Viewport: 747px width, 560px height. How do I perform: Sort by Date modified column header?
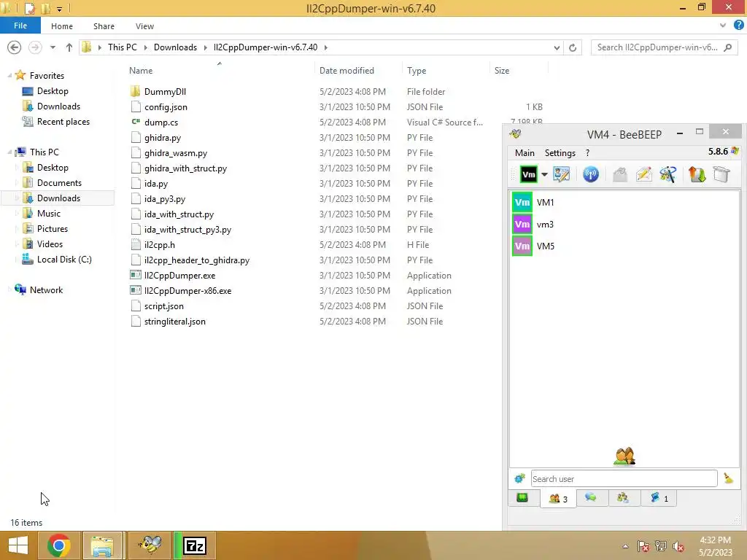tap(358, 71)
